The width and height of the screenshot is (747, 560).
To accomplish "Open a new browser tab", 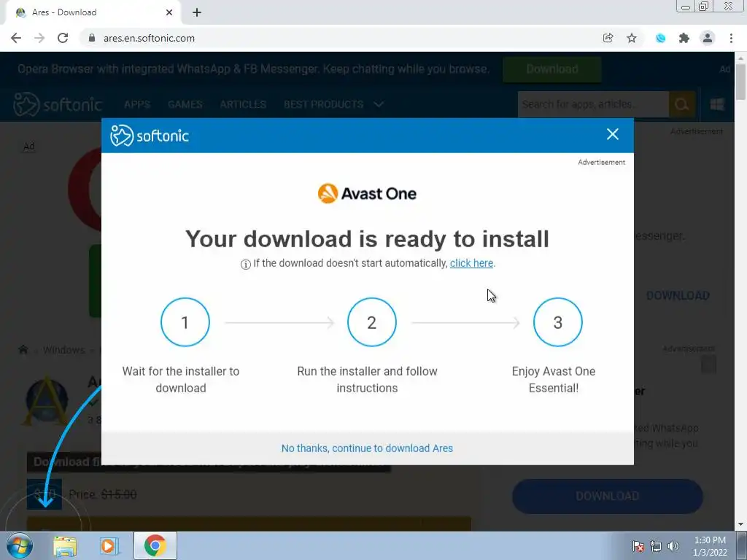I will 197,12.
